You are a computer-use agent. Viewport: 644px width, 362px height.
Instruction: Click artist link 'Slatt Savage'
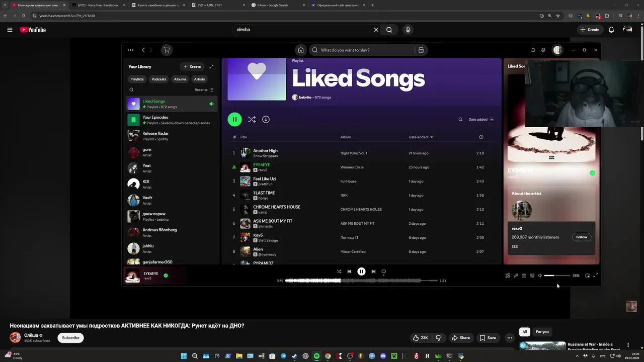(x=268, y=240)
